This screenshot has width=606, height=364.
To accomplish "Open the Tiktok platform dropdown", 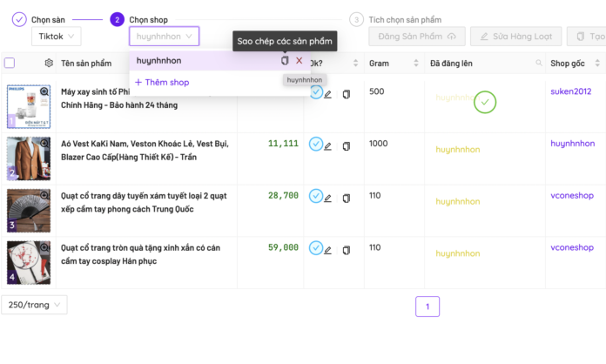I will pos(56,36).
